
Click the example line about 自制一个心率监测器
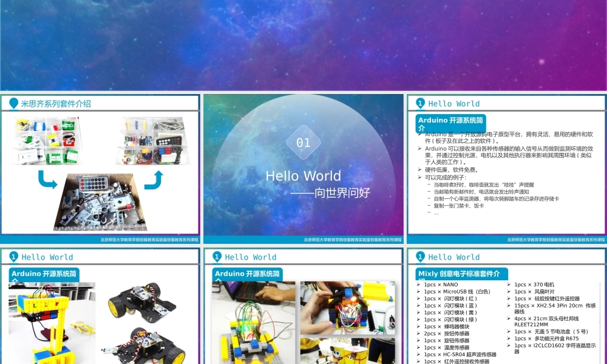tap(496, 199)
